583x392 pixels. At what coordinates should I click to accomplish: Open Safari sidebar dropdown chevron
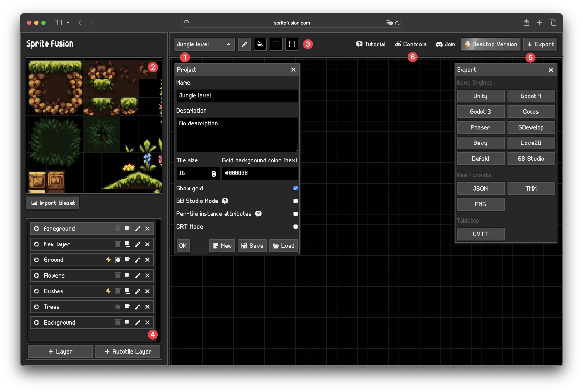(x=68, y=23)
